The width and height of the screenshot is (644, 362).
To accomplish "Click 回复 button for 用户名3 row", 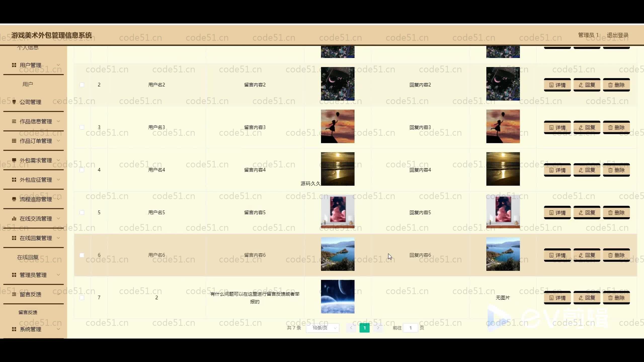I will 587,127.
